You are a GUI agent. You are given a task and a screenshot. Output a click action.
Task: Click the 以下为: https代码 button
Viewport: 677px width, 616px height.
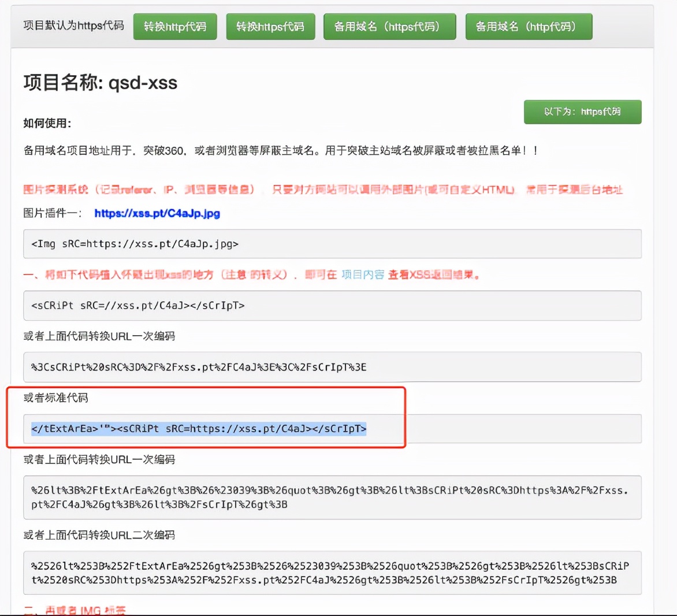(x=582, y=112)
